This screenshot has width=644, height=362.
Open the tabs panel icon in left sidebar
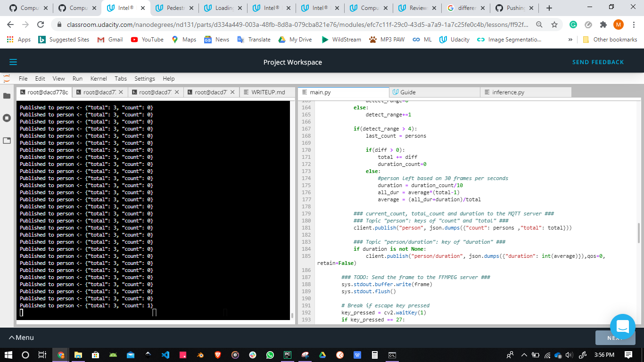(x=7, y=140)
